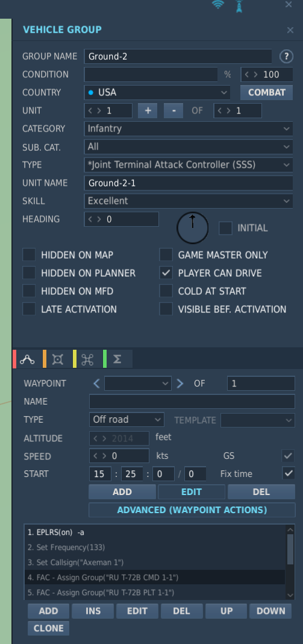Click waypoint EDIT button
The image size is (303, 644).
pyautogui.click(x=192, y=491)
